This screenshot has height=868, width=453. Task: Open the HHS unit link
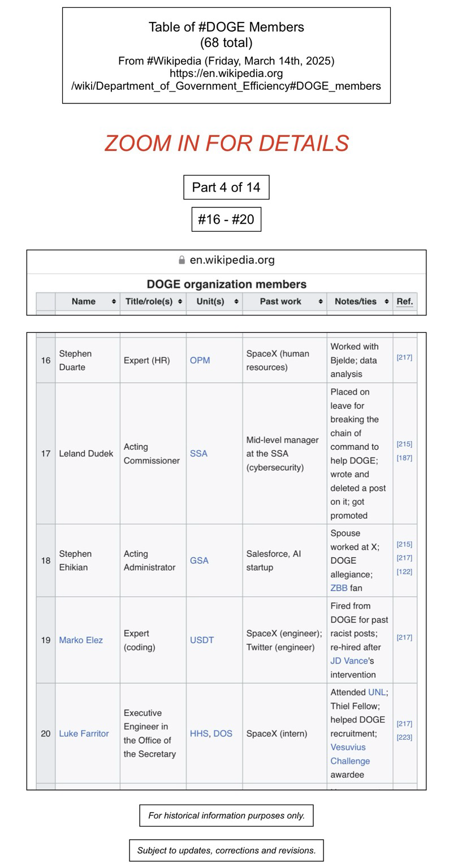pyautogui.click(x=199, y=734)
